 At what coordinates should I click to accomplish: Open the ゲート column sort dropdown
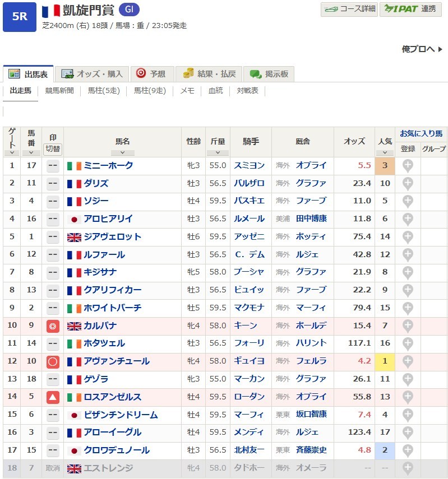(12, 152)
